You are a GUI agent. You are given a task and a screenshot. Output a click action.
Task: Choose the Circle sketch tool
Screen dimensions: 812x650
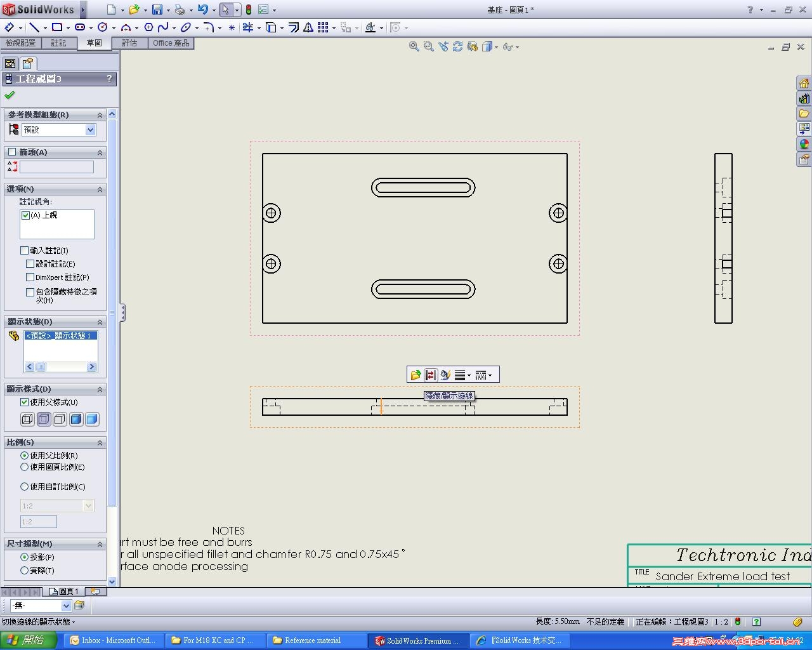click(103, 27)
